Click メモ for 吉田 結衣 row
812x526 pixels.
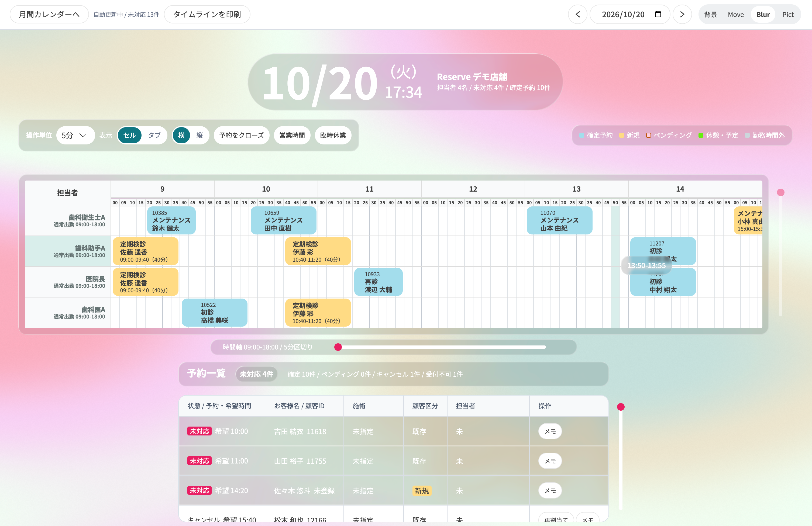pos(550,431)
